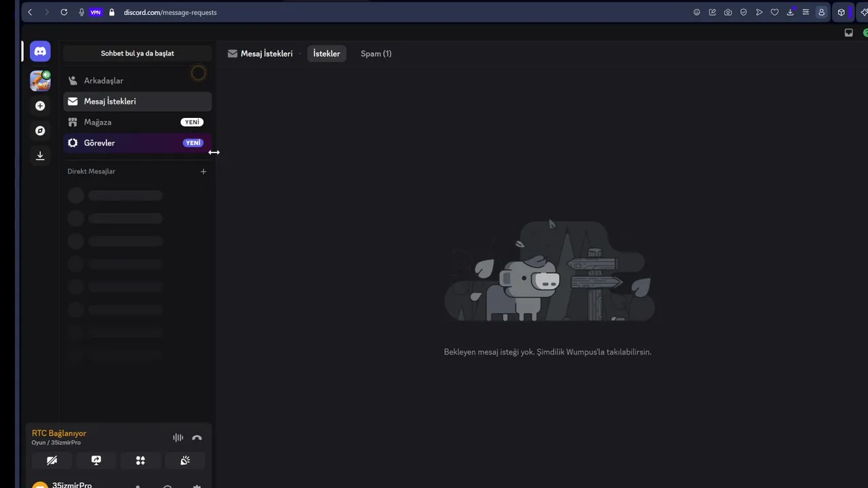Open the smiley emoji icon in browser toolbar

pos(696,12)
